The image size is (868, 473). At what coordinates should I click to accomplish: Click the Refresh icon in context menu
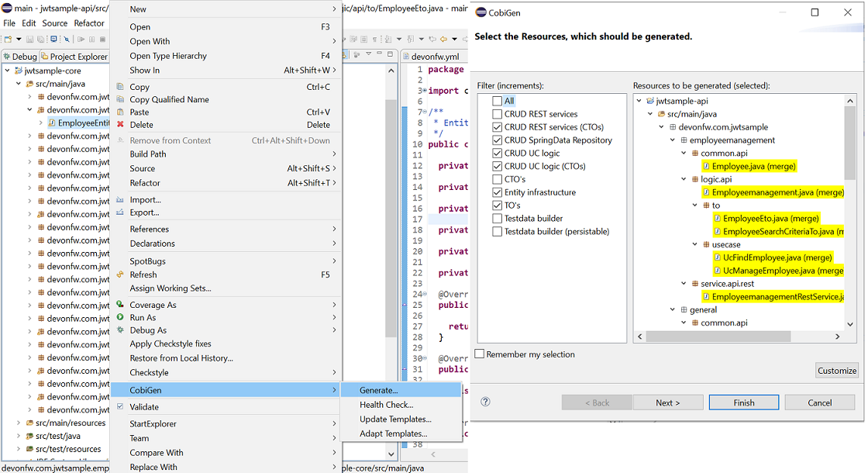pos(120,274)
